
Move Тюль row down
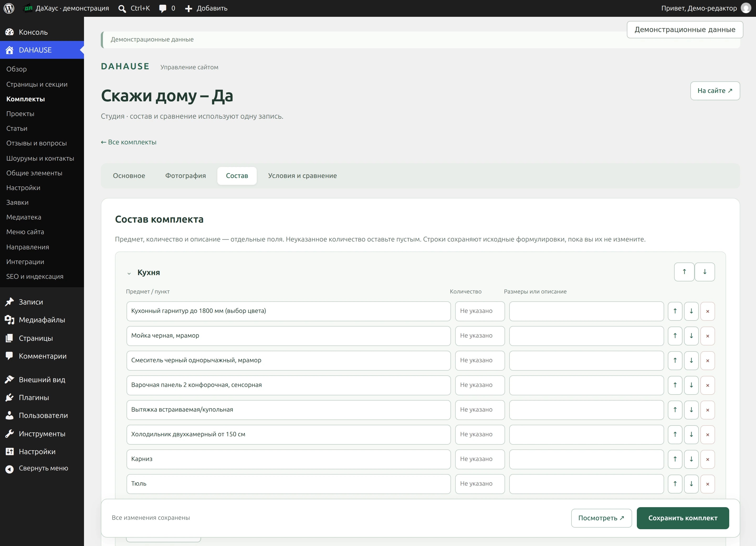[691, 484]
